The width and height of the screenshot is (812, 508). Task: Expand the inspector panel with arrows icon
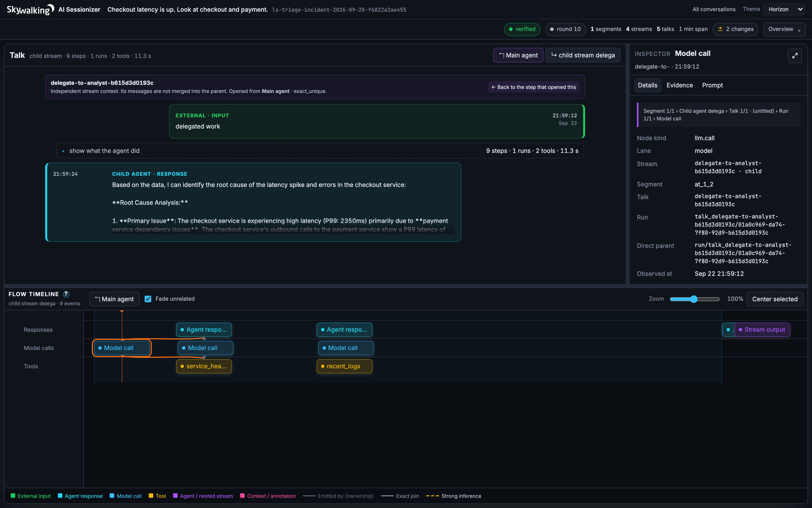pyautogui.click(x=794, y=56)
